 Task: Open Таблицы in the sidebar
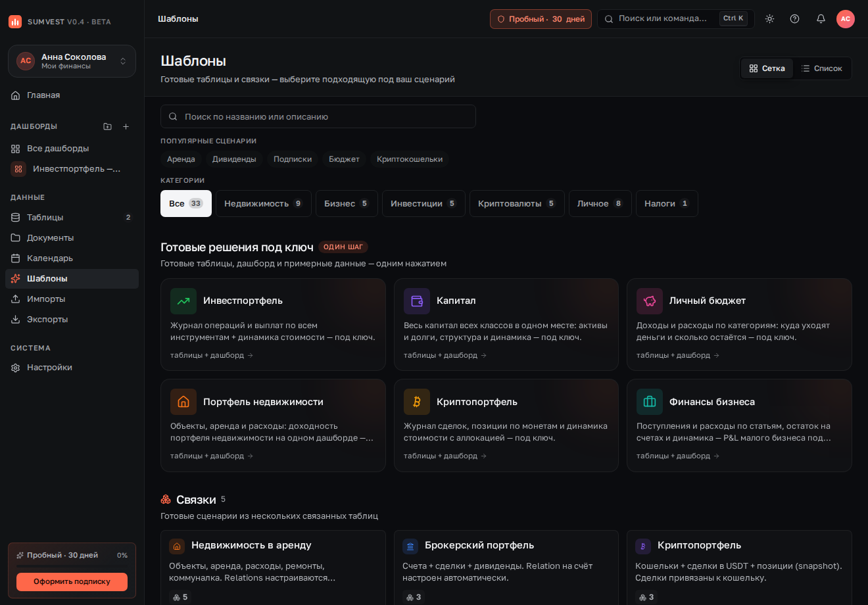[x=72, y=218]
